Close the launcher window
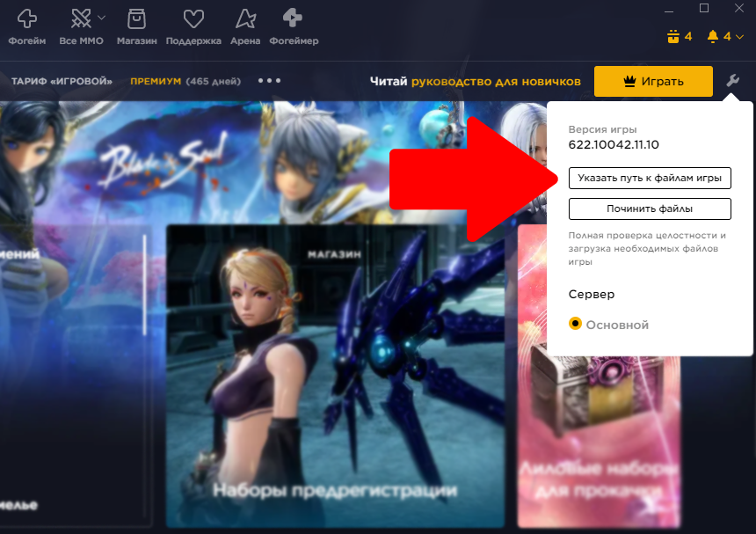 point(738,8)
